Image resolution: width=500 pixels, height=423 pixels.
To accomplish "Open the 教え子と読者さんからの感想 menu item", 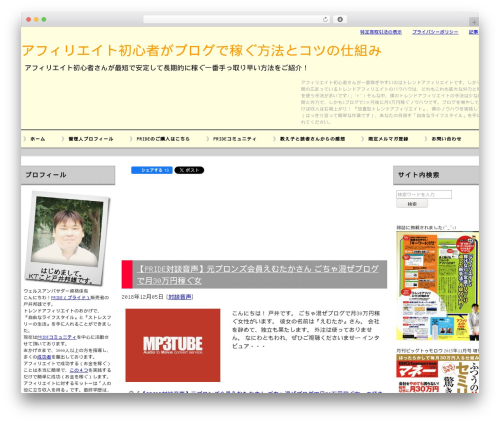I will [x=312, y=139].
